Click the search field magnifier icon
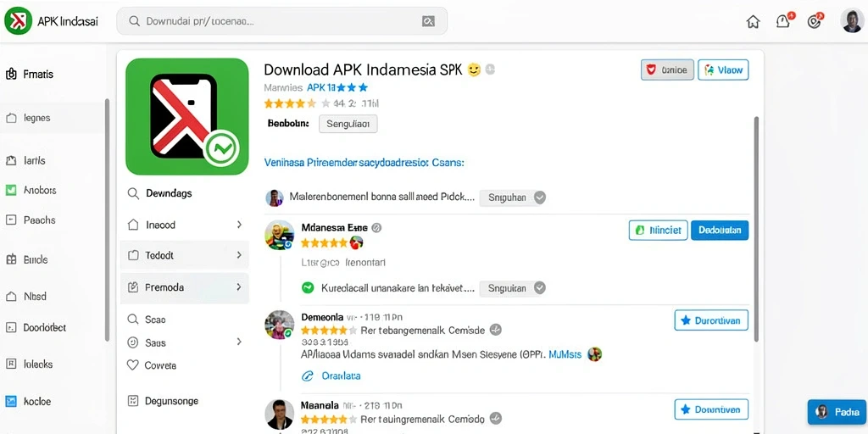The height and width of the screenshot is (434, 868). click(x=133, y=21)
